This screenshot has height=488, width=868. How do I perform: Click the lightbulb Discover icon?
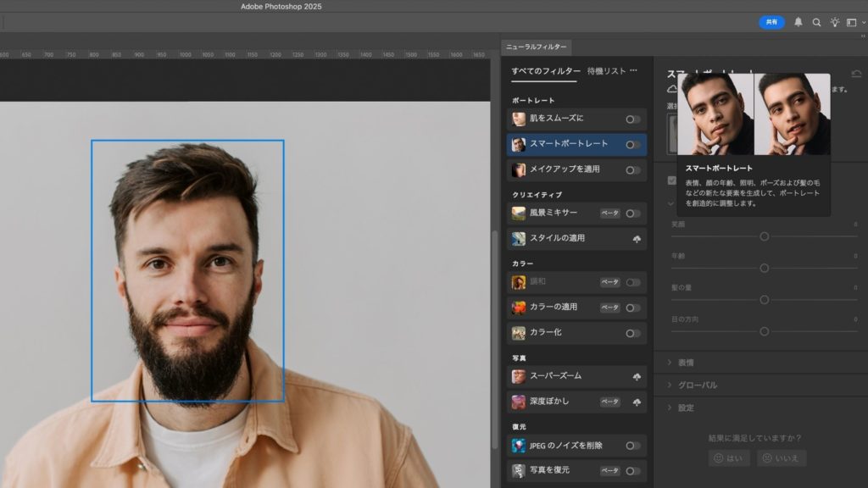coord(834,23)
